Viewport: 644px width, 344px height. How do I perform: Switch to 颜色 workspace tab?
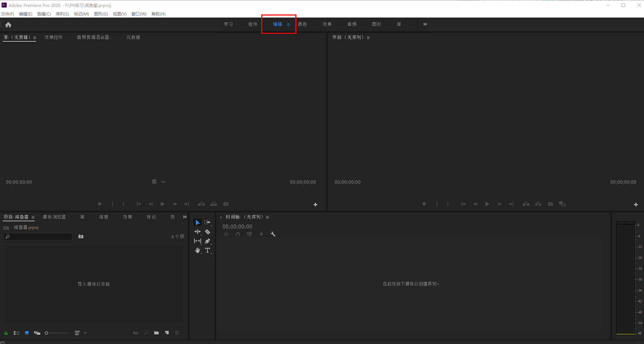click(x=303, y=24)
